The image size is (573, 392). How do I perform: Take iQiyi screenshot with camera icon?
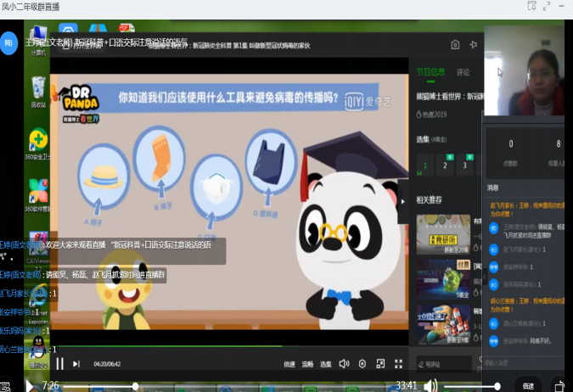point(455,45)
